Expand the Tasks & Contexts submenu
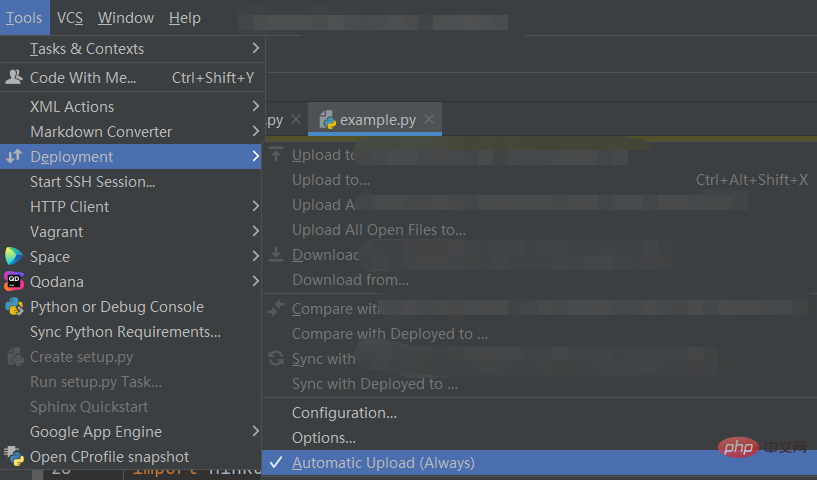 point(256,48)
